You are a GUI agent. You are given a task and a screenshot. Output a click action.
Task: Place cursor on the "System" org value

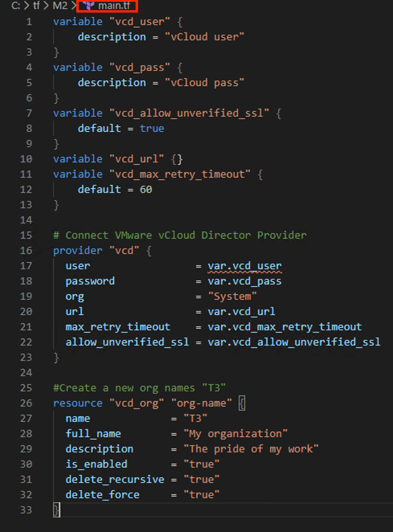(x=232, y=297)
